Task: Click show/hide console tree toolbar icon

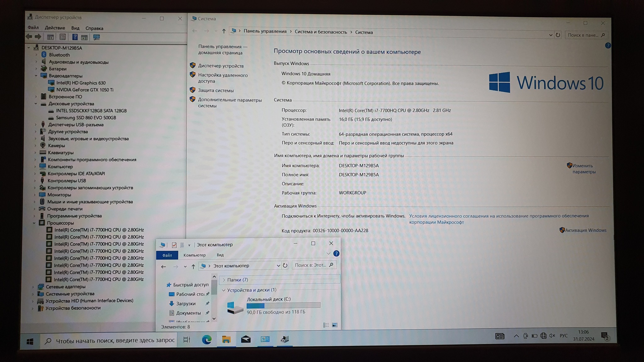Action: click(x=50, y=37)
